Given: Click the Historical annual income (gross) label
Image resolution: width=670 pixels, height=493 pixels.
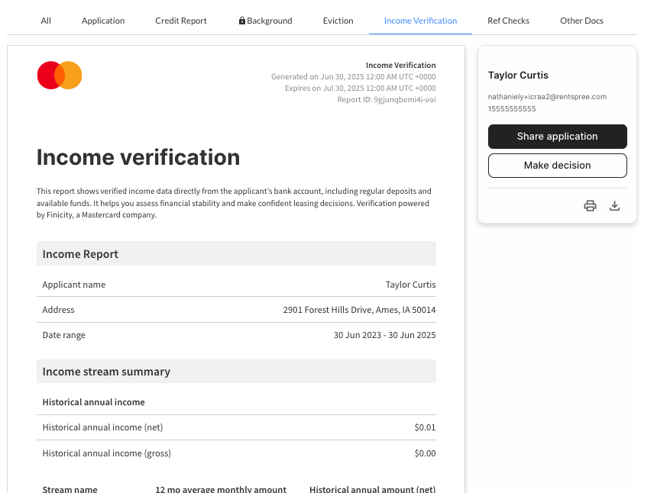Looking at the screenshot, I should tap(106, 453).
